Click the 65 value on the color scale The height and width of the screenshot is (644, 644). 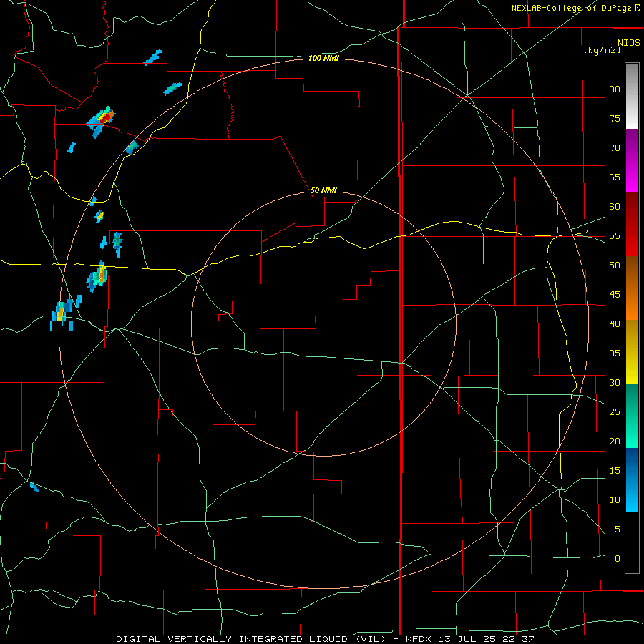point(615,177)
